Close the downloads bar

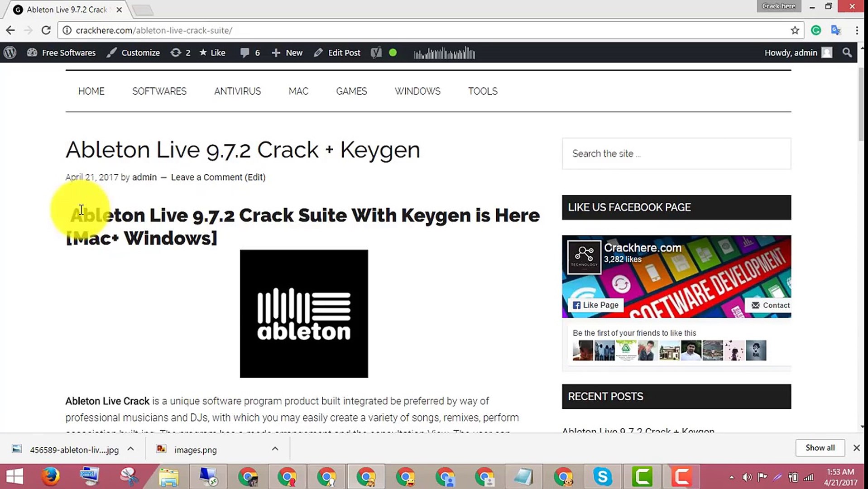[856, 448]
